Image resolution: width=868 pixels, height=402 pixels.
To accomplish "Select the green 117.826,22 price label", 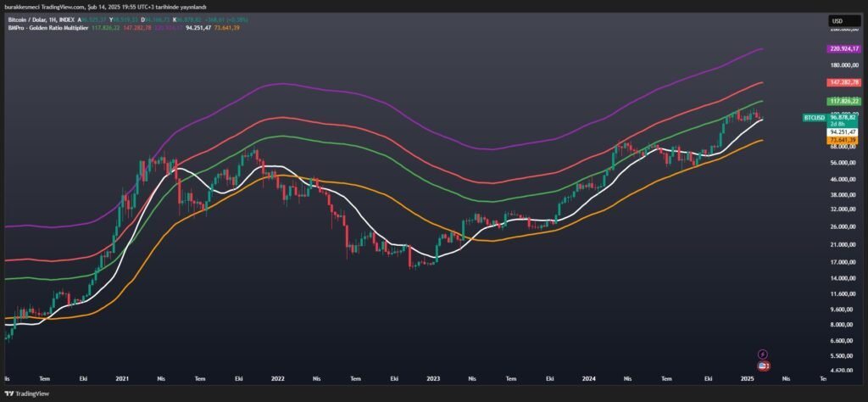I will pos(844,101).
